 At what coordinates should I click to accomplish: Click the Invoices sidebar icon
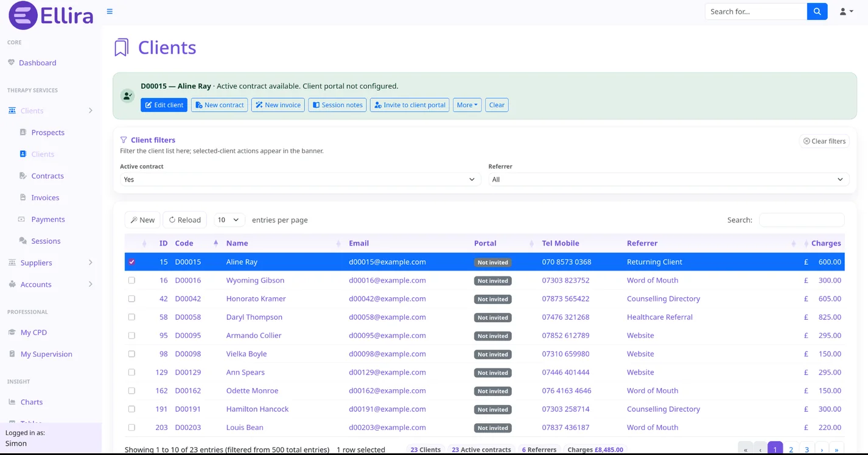tap(23, 197)
